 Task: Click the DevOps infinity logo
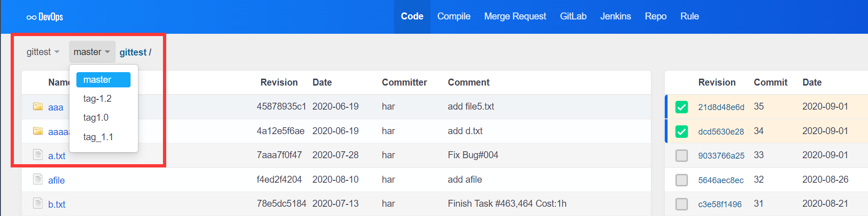[31, 17]
